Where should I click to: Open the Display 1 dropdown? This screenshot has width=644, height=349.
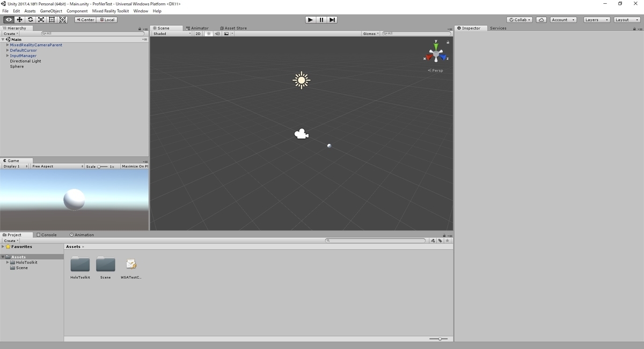[x=15, y=166]
